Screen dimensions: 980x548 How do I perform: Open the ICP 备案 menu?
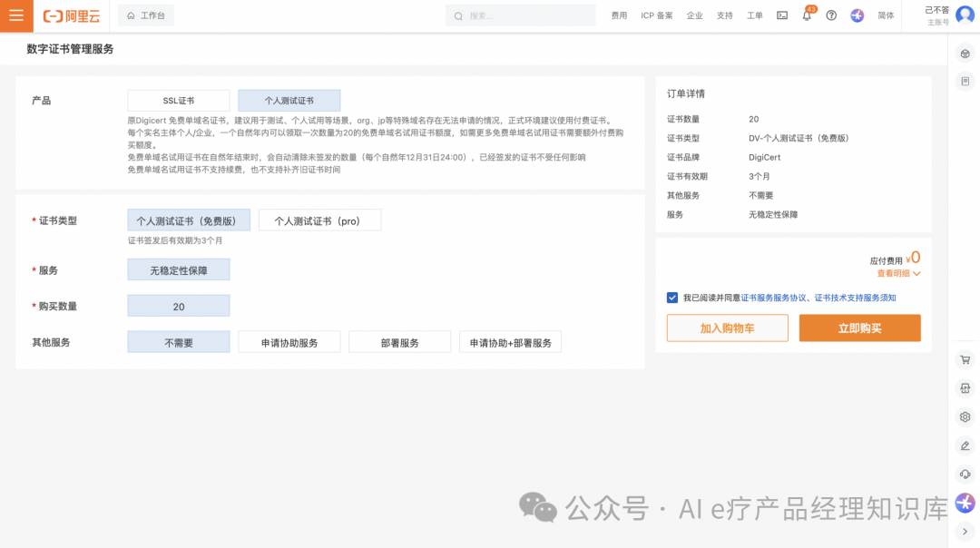[656, 15]
